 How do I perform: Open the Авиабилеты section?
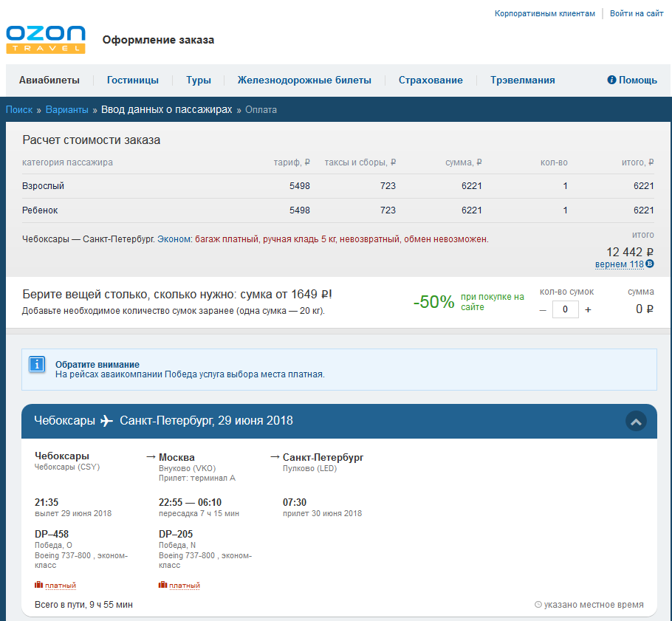click(x=49, y=80)
